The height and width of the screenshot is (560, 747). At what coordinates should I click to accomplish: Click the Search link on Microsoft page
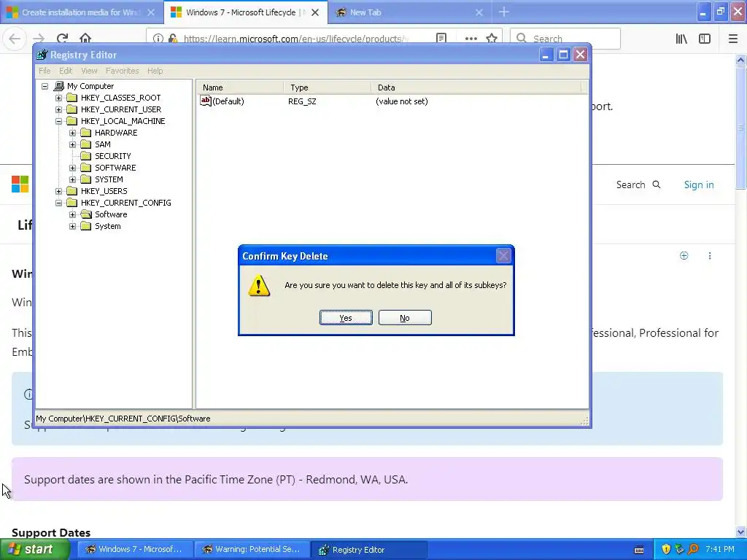638,184
